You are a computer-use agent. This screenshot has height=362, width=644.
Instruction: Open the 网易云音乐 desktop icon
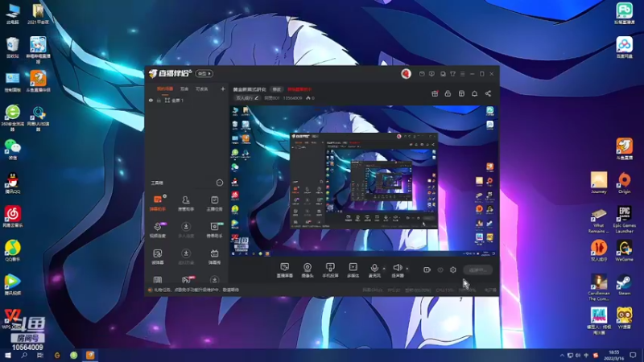pos(13,216)
